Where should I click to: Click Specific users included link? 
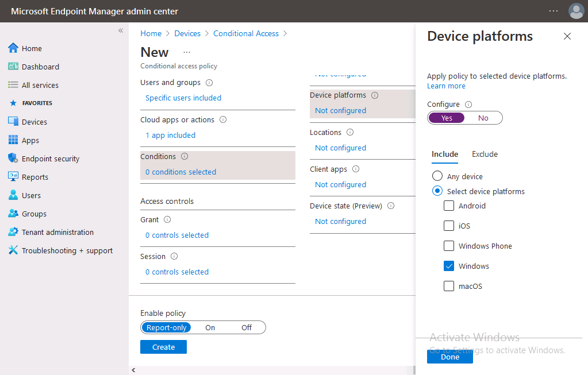coord(183,98)
